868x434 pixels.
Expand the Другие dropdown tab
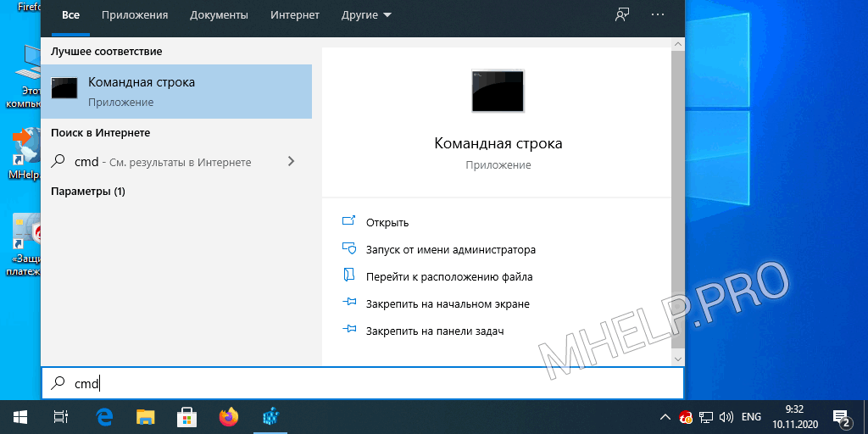pos(366,15)
